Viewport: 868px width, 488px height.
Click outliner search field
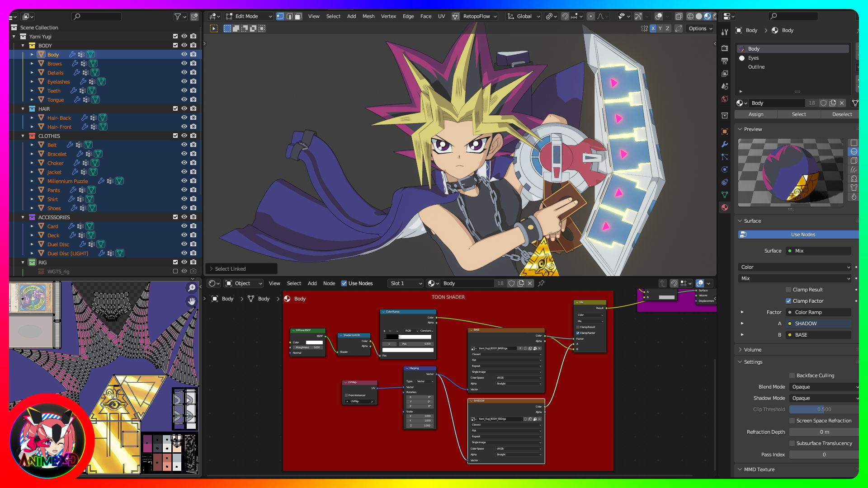pyautogui.click(x=97, y=17)
